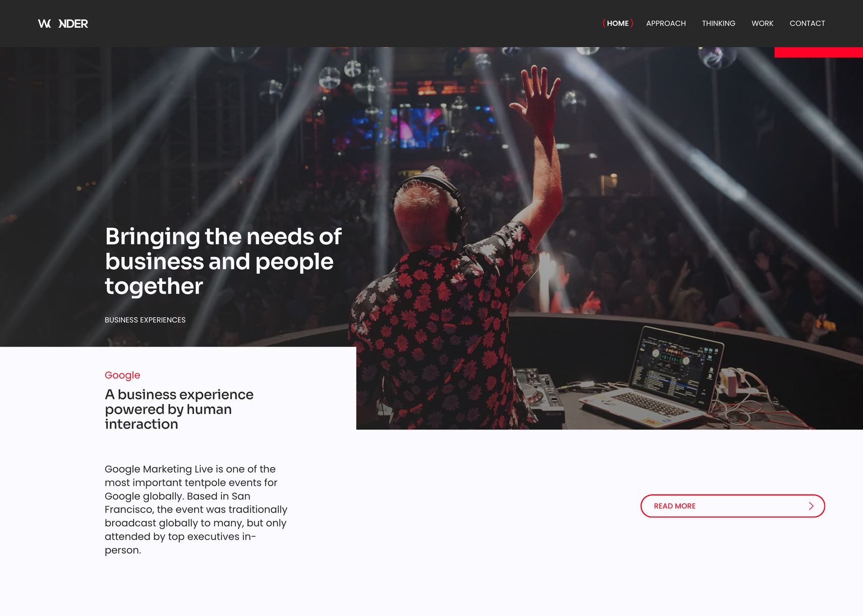Navigate to the CONTACT page

pyautogui.click(x=807, y=23)
